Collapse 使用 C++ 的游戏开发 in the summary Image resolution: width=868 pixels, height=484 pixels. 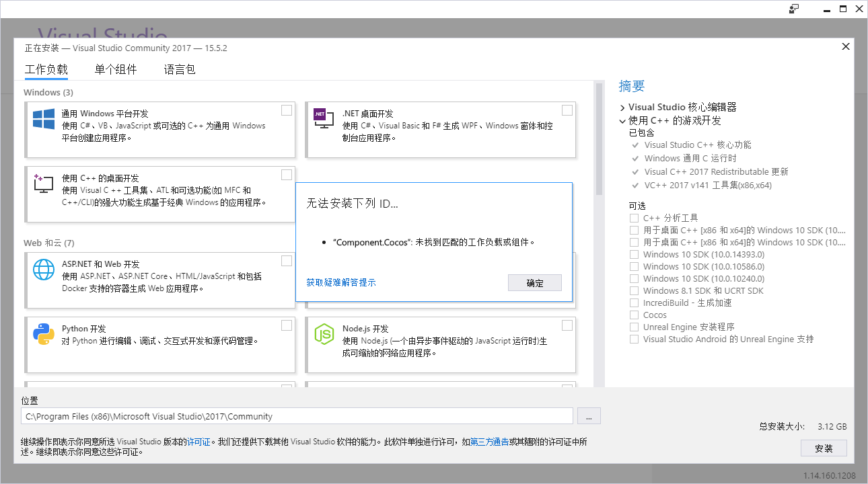(622, 121)
